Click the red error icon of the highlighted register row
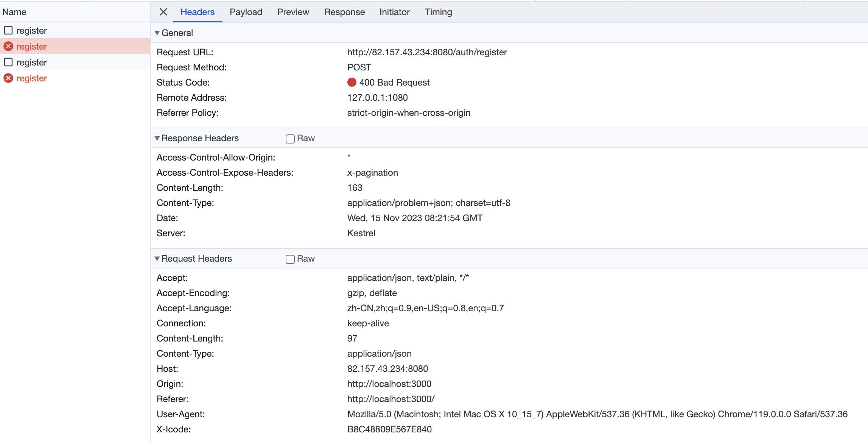The image size is (868, 443). (x=8, y=46)
